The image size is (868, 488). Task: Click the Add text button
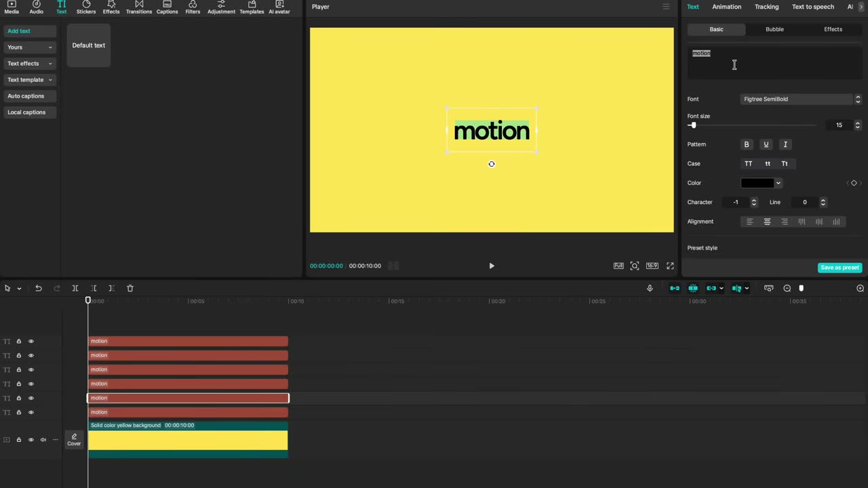30,31
